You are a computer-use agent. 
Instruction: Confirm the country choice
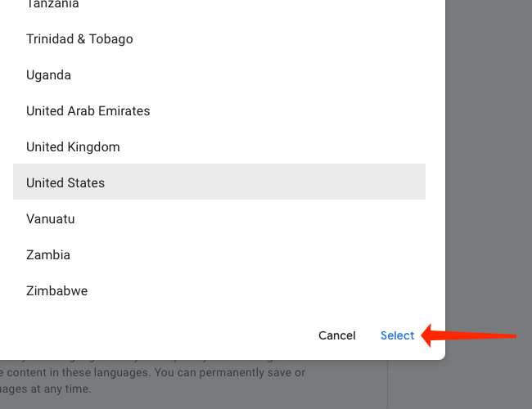398,335
